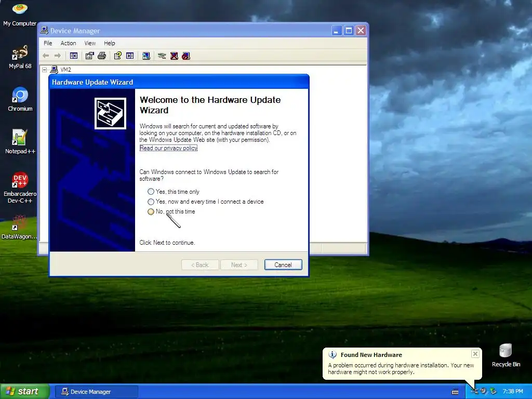Click the Safely Remove Hardware tray icon

[475, 392]
